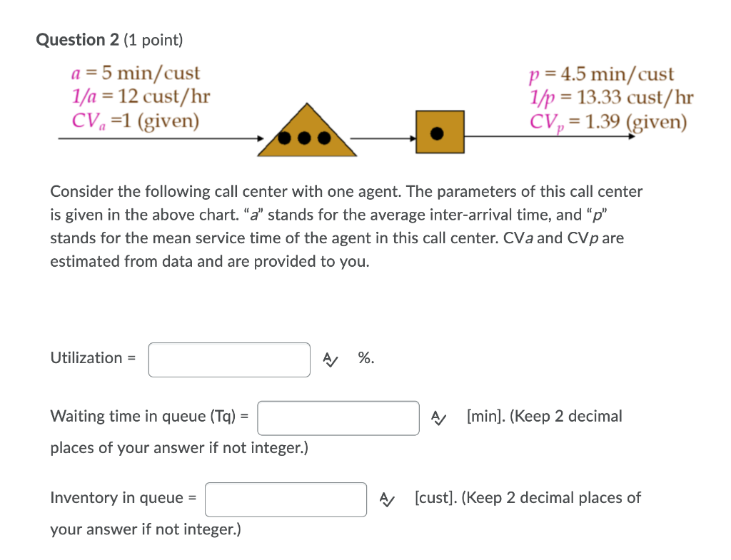Click the CVp = 1.39 (given) label
731x560 pixels.
click(x=607, y=121)
